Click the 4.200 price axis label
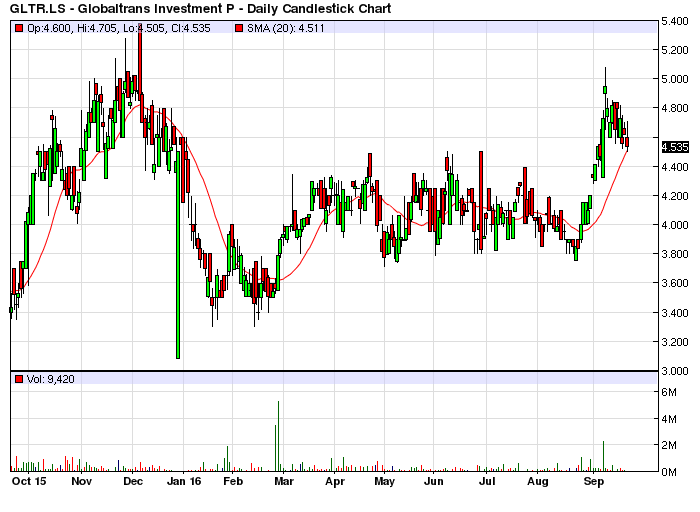700x512 pixels. click(x=675, y=196)
